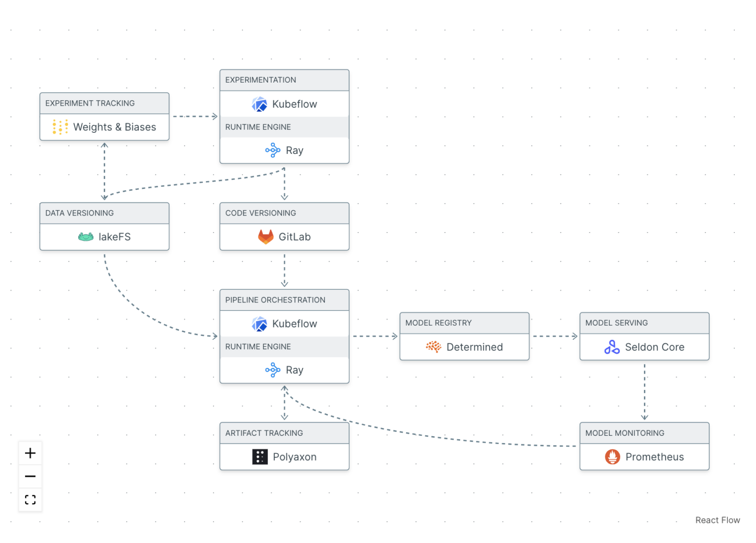Select the Experiment Tracking node header
756x543 pixels.
(104, 103)
